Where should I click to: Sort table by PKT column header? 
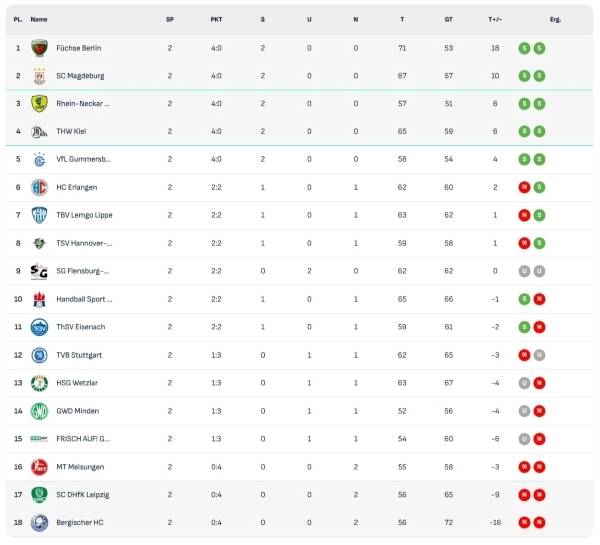(x=217, y=19)
